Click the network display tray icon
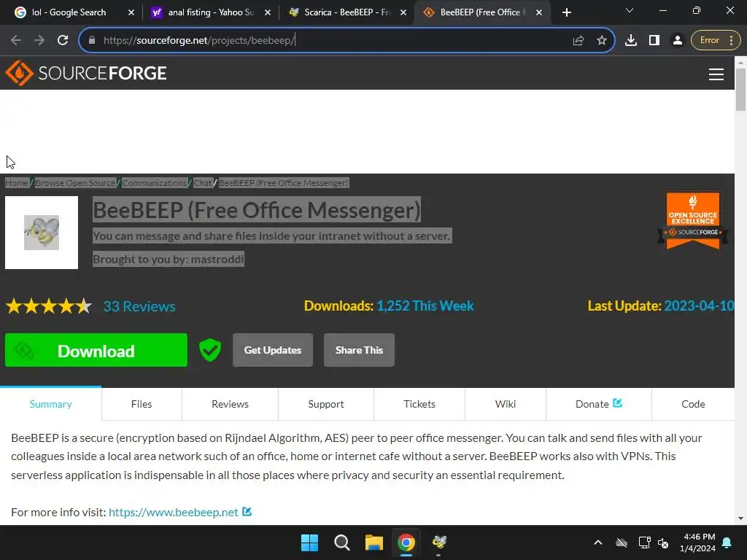Image resolution: width=747 pixels, height=560 pixels. 644,542
